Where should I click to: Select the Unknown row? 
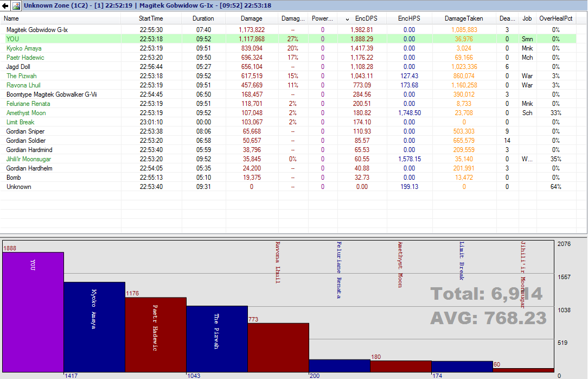click(x=289, y=187)
